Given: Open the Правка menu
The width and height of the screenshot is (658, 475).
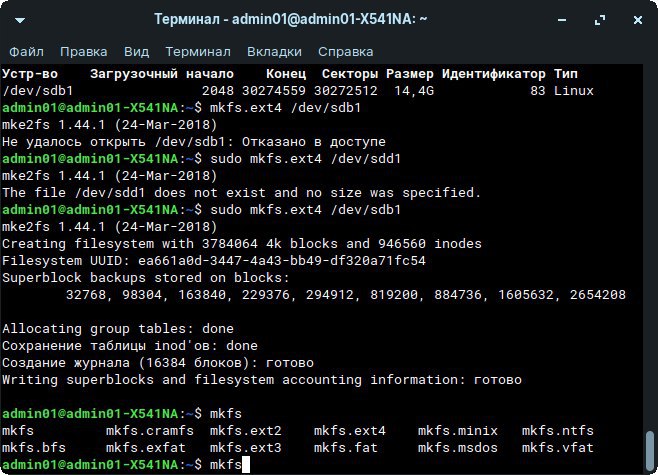Looking at the screenshot, I should coord(83,51).
